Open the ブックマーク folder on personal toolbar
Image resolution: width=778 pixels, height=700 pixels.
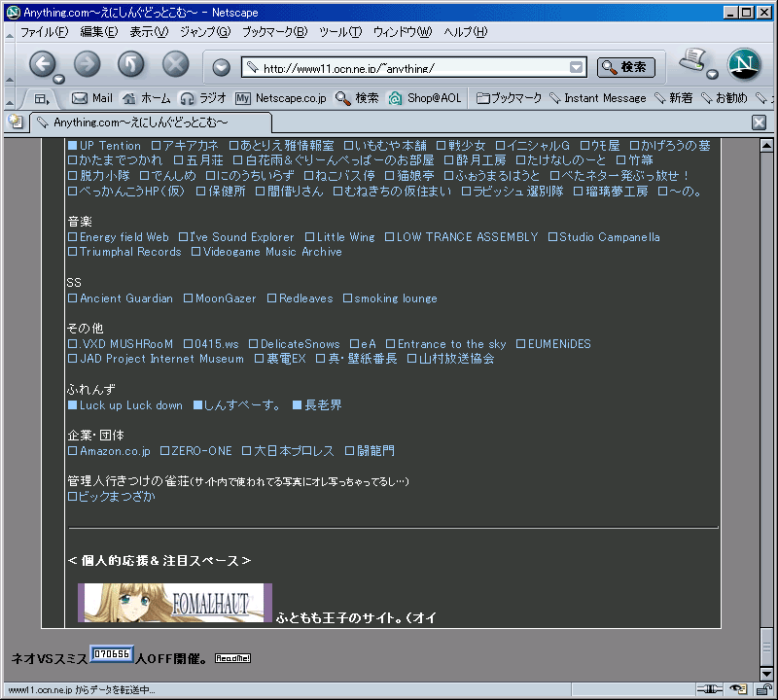509,98
